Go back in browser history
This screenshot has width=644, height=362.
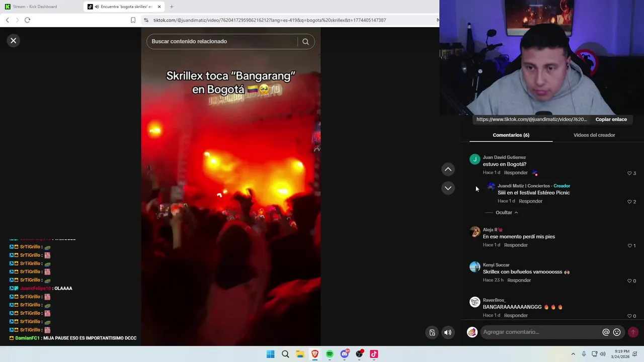[7, 20]
